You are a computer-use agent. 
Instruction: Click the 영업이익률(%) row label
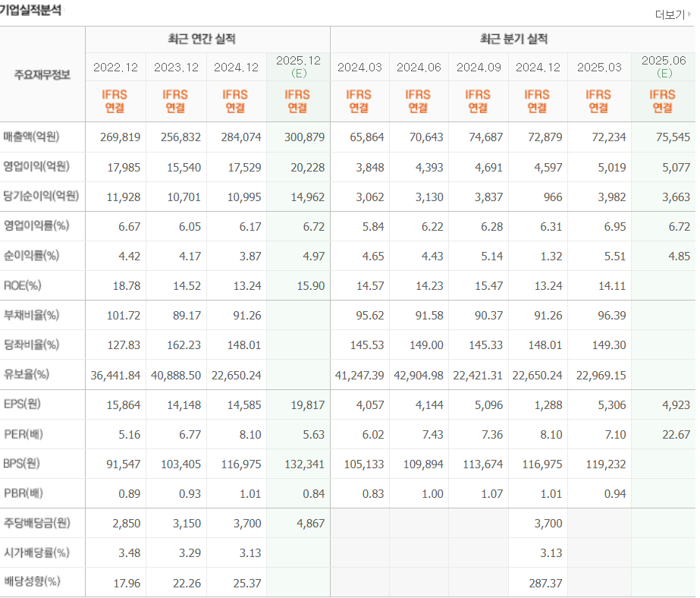click(36, 225)
